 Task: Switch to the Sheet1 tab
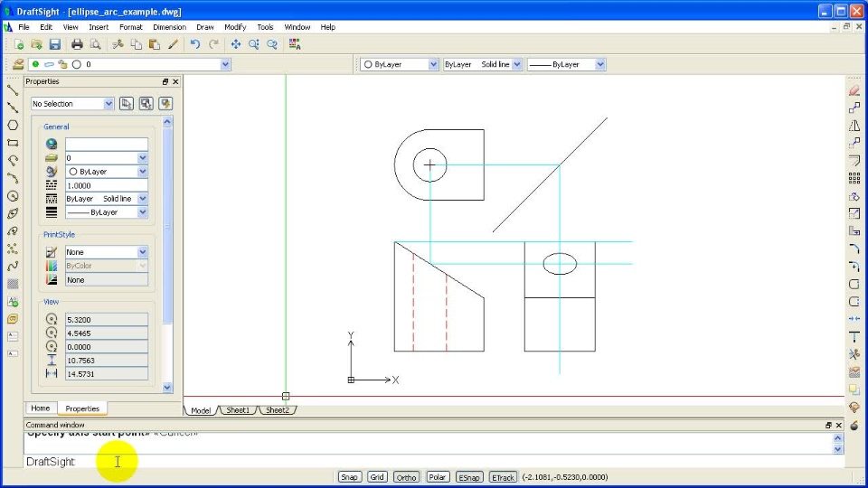(238, 410)
